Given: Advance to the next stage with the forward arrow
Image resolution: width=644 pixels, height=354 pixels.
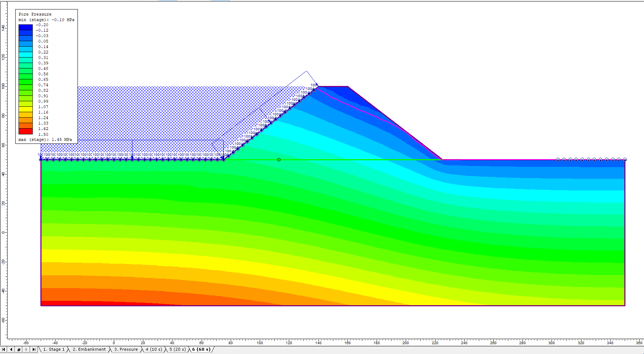Looking at the screenshot, I should (x=26, y=350).
